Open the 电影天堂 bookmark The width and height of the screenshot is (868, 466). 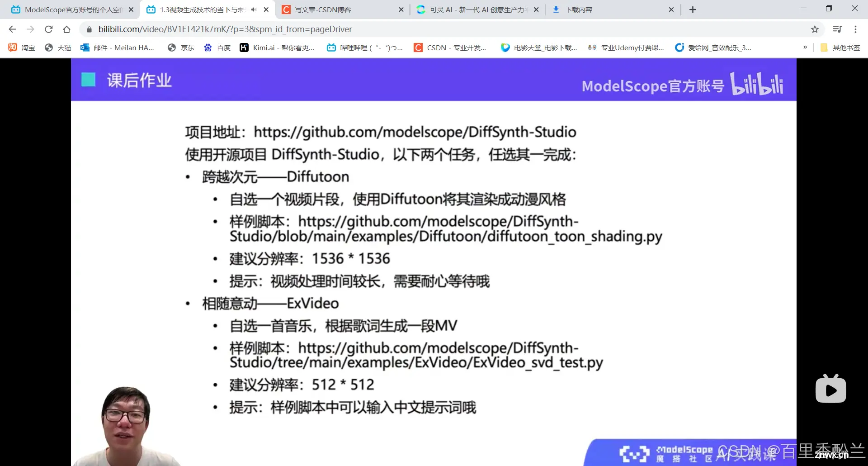click(539, 48)
